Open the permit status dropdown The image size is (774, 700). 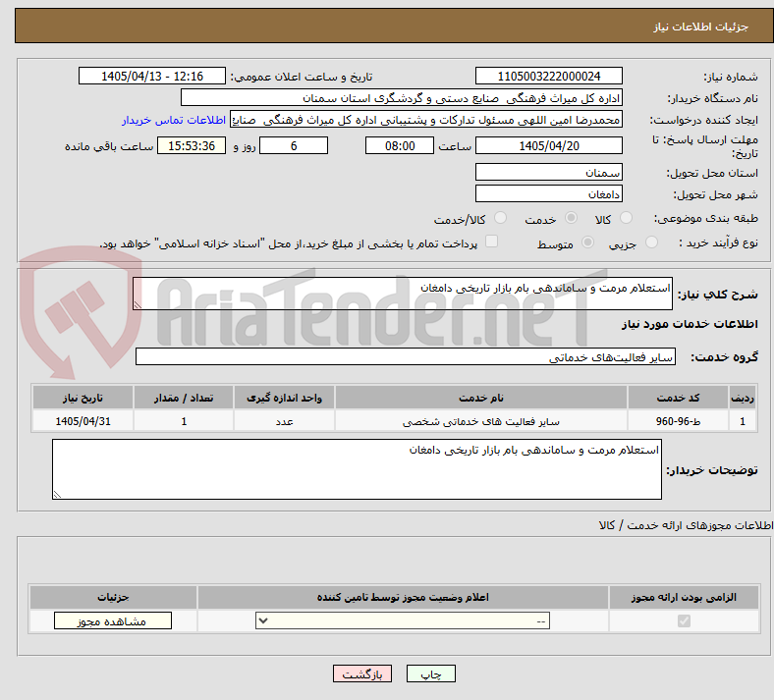pos(403,620)
